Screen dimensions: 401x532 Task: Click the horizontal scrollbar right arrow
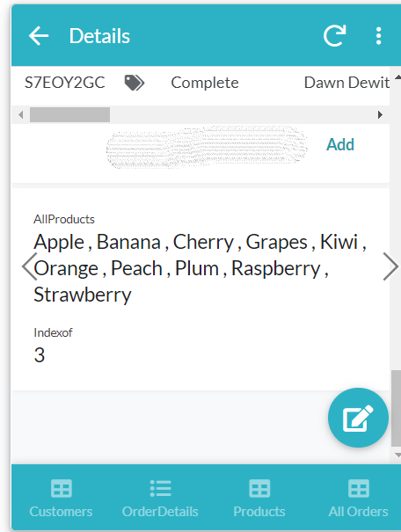click(380, 114)
